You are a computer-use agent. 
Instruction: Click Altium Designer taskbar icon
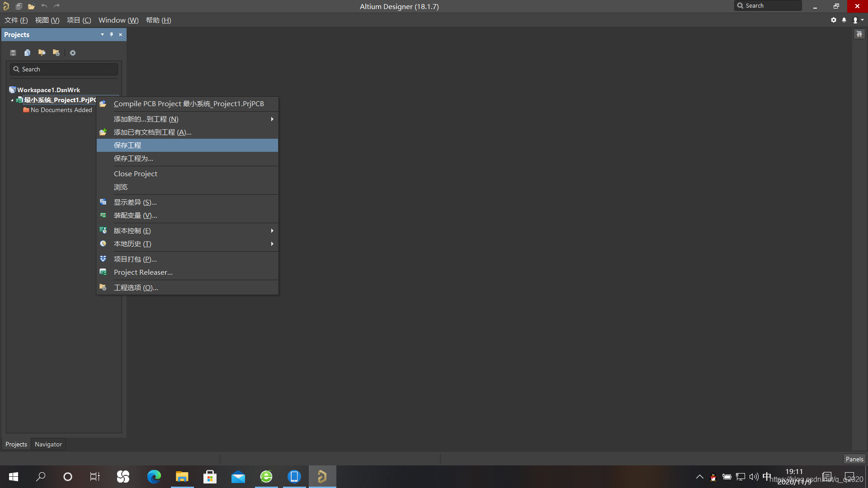tap(322, 477)
